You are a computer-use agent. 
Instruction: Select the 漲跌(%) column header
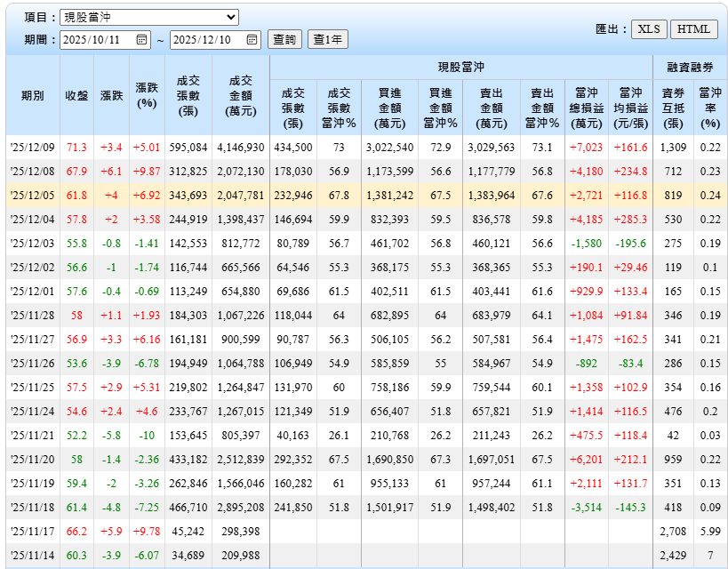[x=147, y=96]
